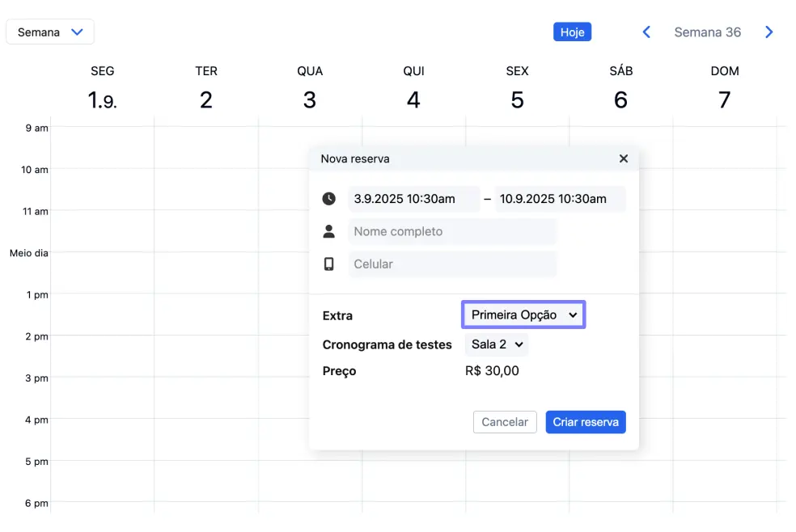Open the Sala 2 room dropdown

coord(497,344)
